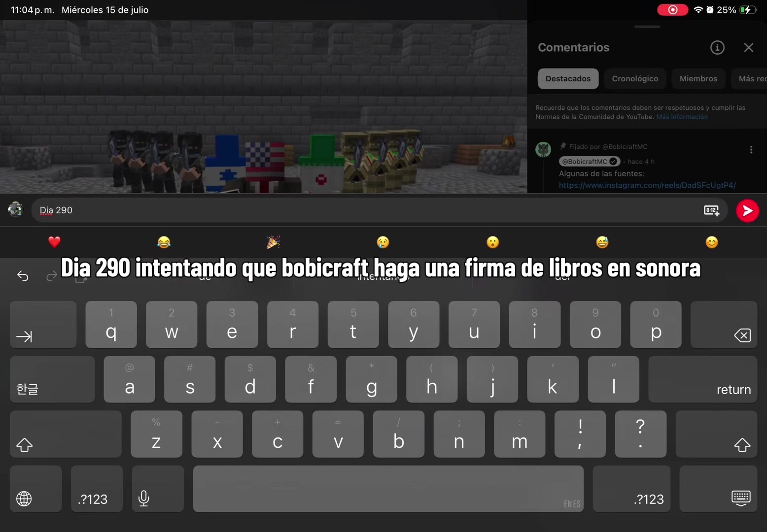Tap your profile avatar beside comment field

(15, 210)
